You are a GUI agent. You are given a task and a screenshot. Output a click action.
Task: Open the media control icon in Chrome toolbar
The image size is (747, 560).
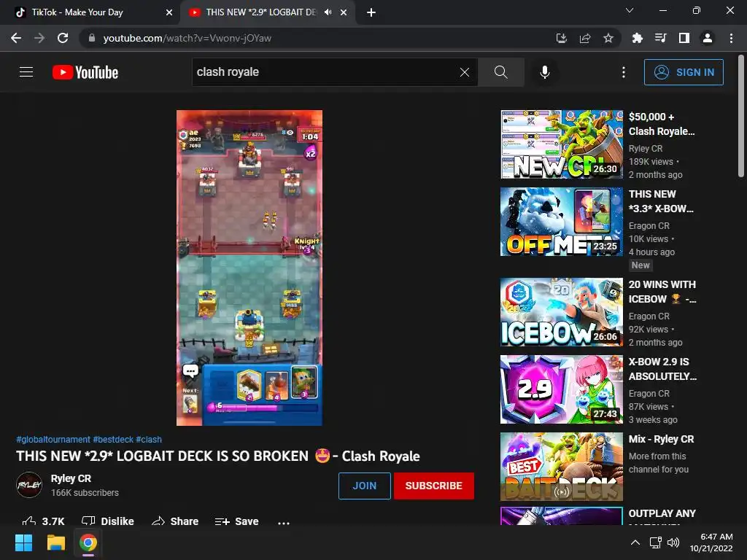(661, 38)
